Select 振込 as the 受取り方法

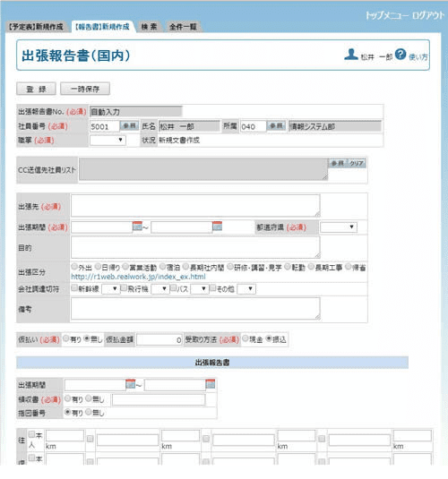pyautogui.click(x=269, y=338)
